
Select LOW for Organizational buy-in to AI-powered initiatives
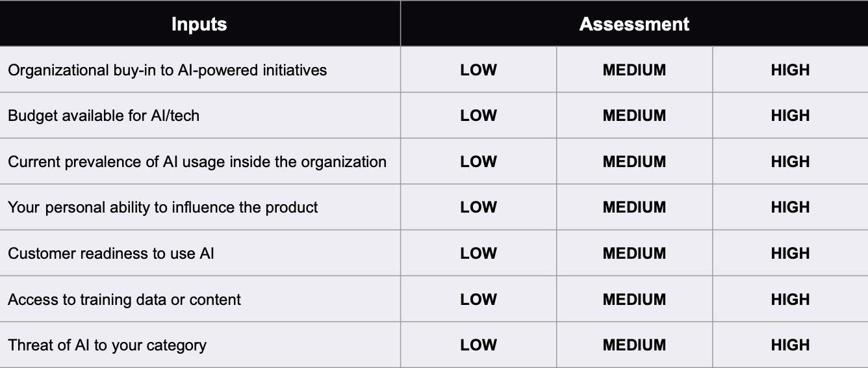[x=478, y=70]
